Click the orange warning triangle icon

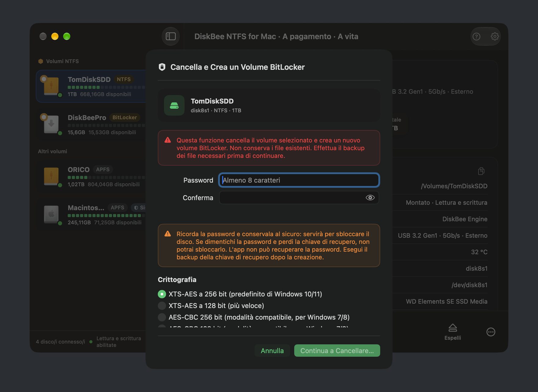pos(168,234)
